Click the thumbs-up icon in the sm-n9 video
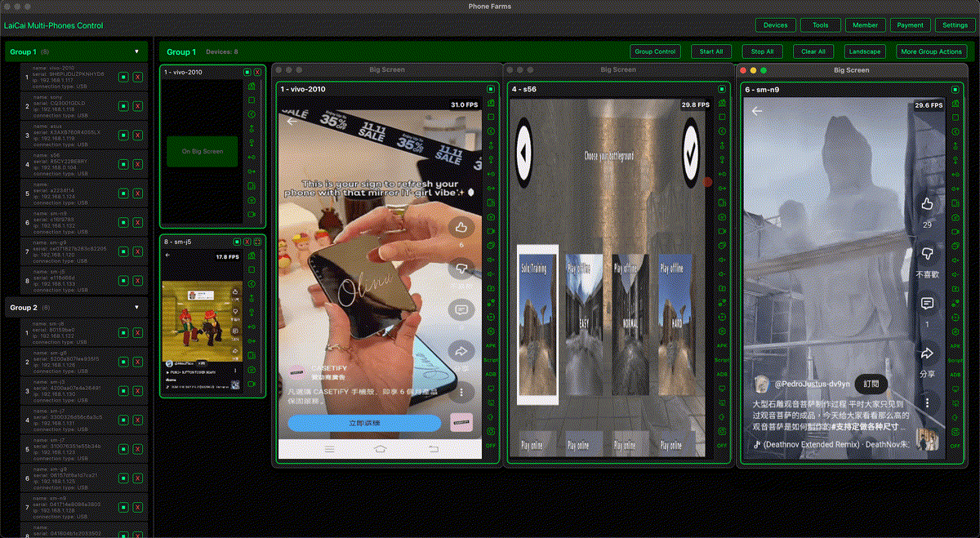Screen dimensions: 980x538 tap(927, 204)
